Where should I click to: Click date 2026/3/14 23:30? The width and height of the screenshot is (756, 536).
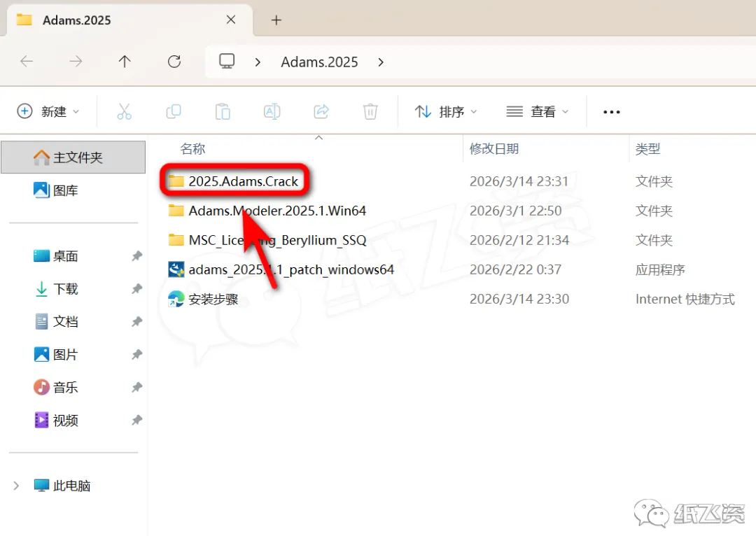pyautogui.click(x=519, y=299)
